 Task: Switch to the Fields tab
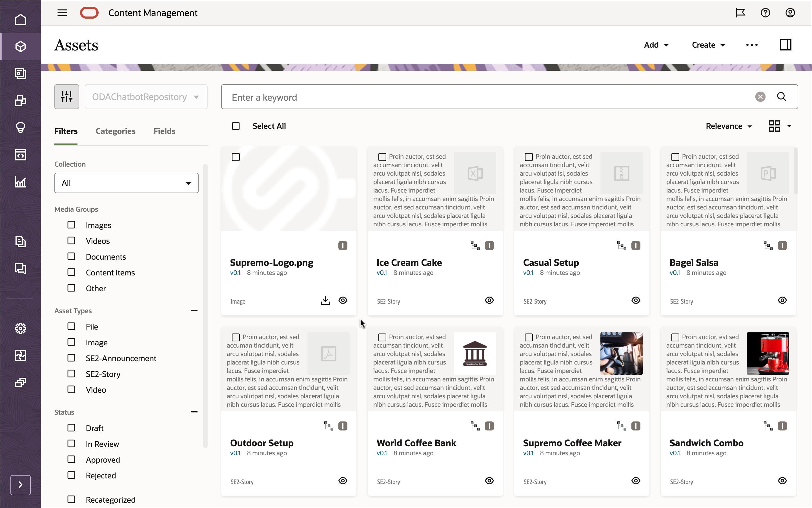point(164,131)
